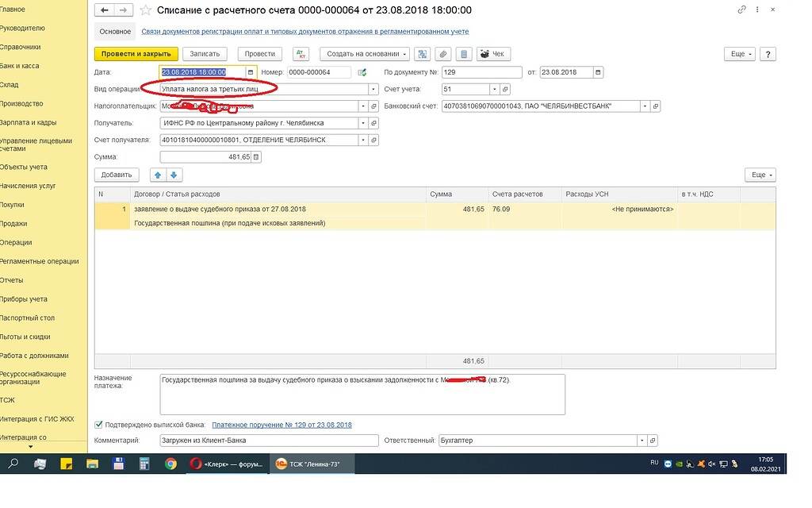Launch Google Chrome from taskbar

[x=170, y=464]
